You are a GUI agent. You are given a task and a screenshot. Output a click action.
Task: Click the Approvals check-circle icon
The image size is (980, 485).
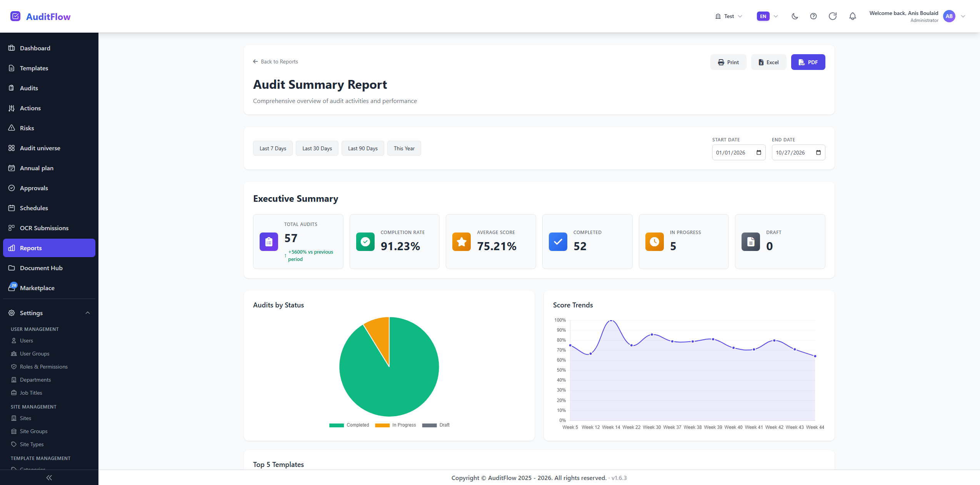(12, 188)
